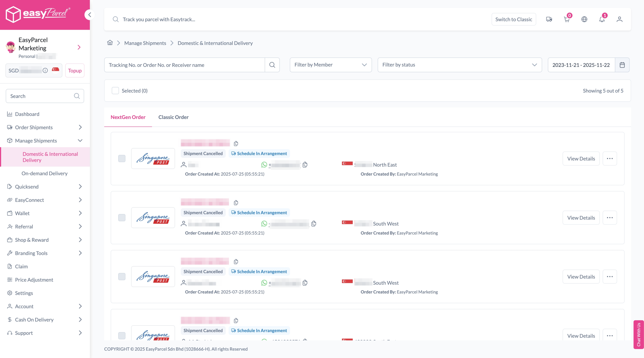Open the Filter by Member dropdown

331,65
